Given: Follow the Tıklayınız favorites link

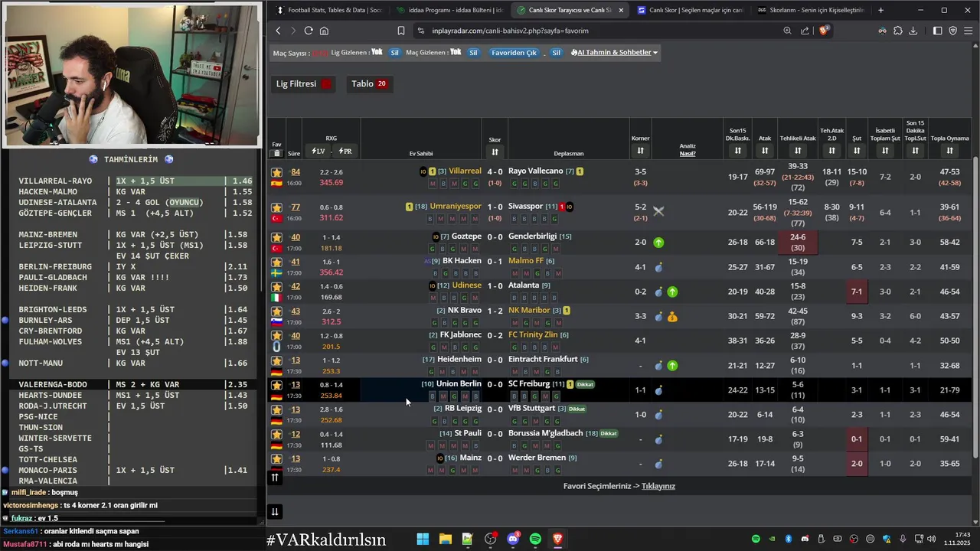Looking at the screenshot, I should [658, 486].
